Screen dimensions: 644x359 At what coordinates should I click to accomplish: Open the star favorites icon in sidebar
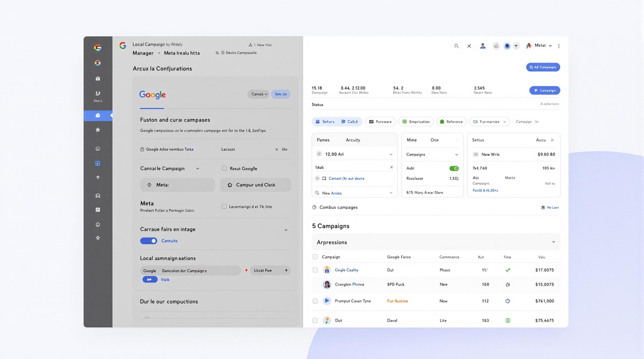pyautogui.click(x=98, y=129)
